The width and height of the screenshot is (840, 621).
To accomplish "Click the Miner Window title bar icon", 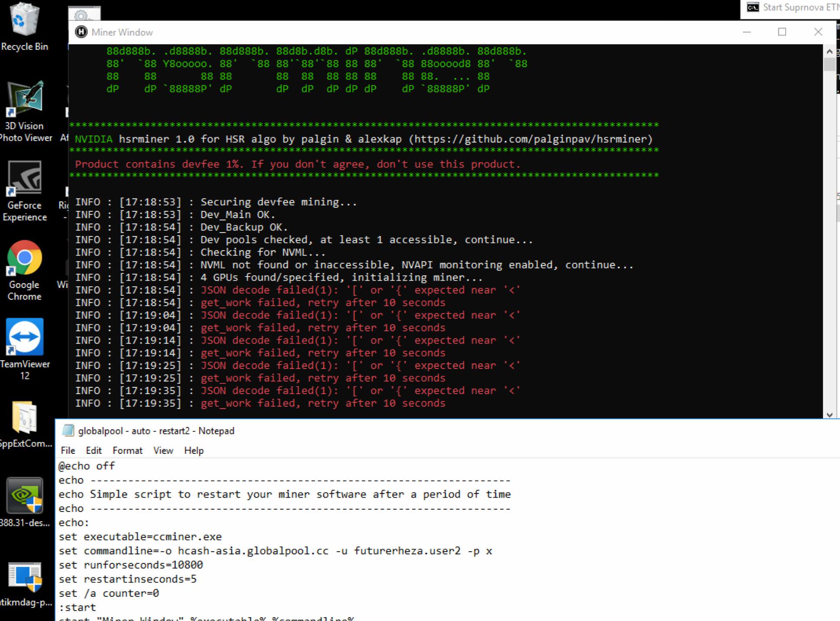I will pyautogui.click(x=81, y=32).
